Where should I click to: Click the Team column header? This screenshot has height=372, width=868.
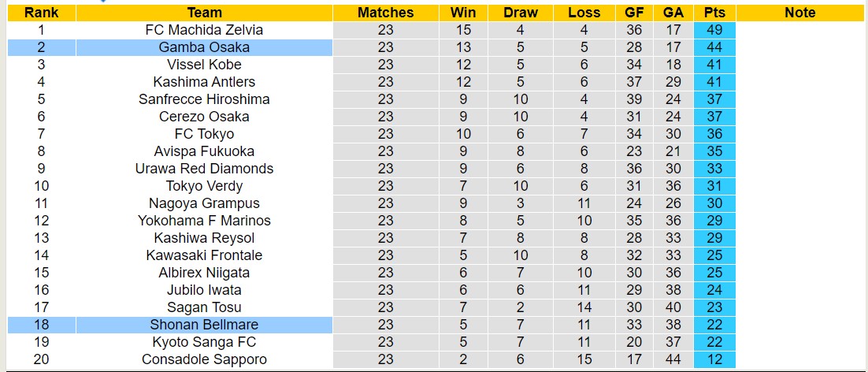click(x=205, y=13)
